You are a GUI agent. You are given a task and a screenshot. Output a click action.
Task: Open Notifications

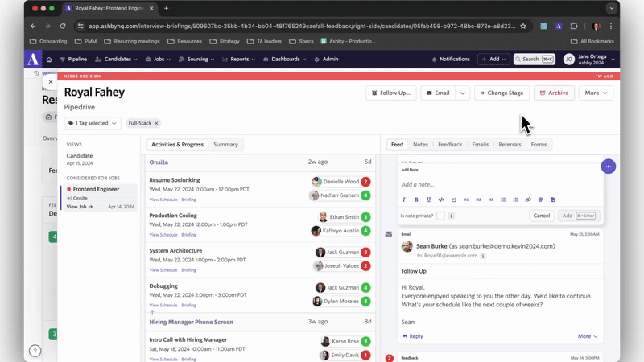click(451, 59)
